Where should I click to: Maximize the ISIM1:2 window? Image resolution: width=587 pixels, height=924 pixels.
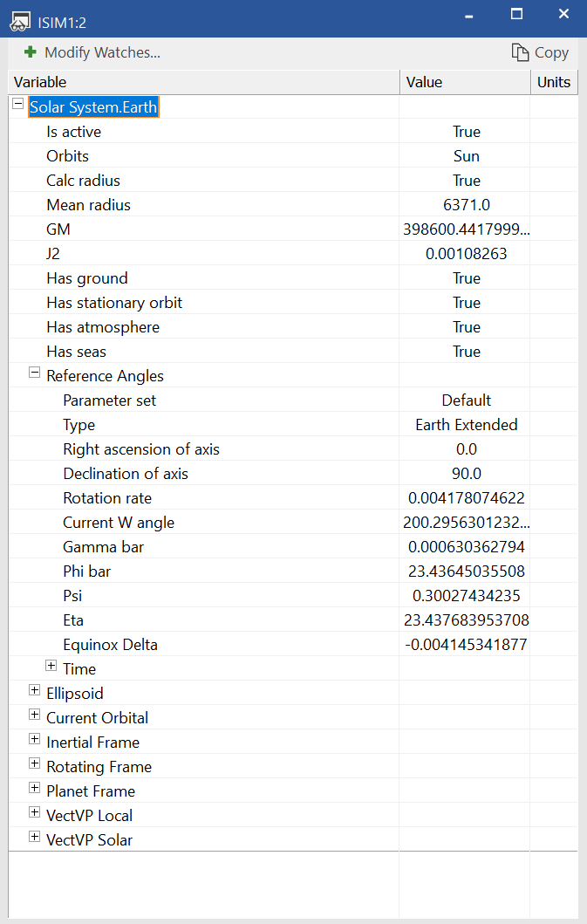(516, 14)
